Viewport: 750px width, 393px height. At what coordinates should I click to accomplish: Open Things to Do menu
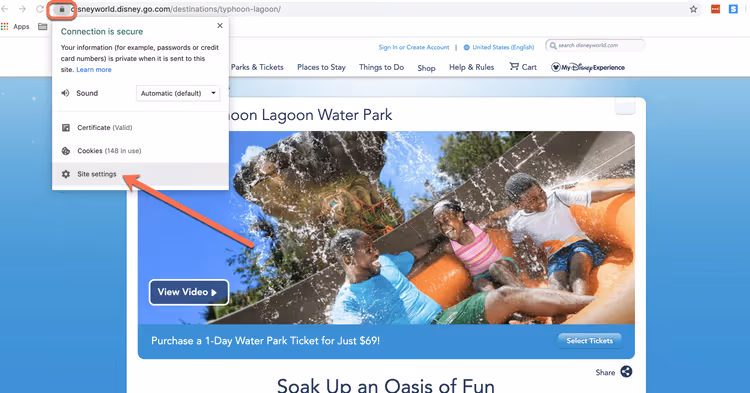point(382,67)
